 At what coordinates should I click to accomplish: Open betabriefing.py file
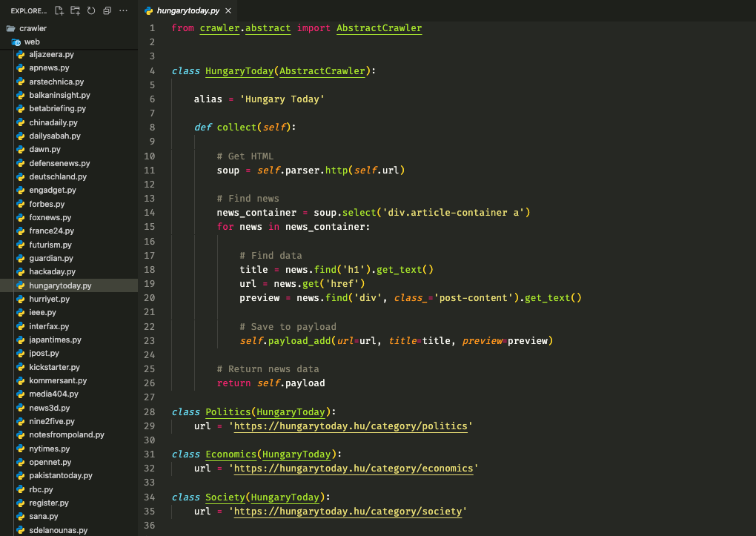tap(69, 108)
